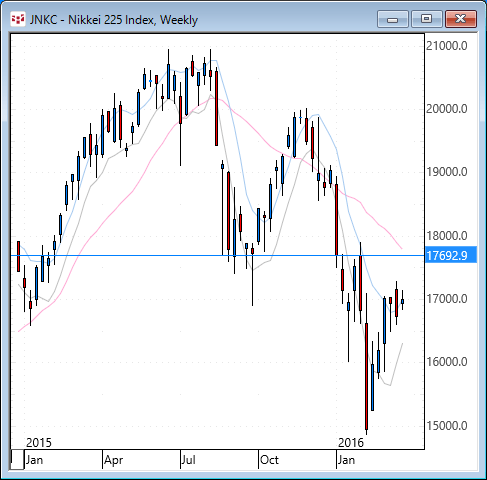Screen dimensions: 487x480
Task: Click the small box at time axis start
Action: tap(17, 460)
